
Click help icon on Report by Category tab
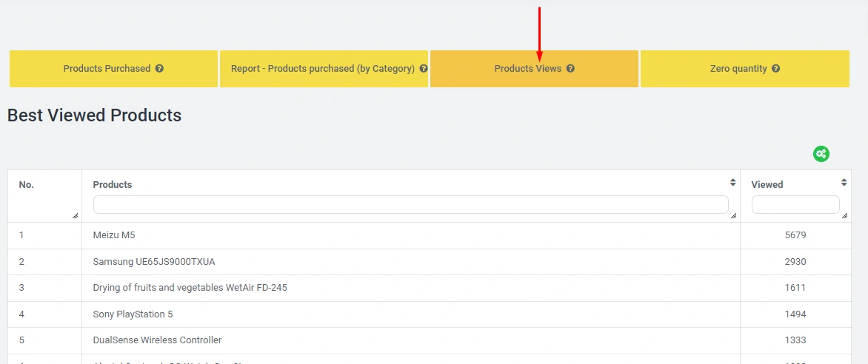coord(424,69)
